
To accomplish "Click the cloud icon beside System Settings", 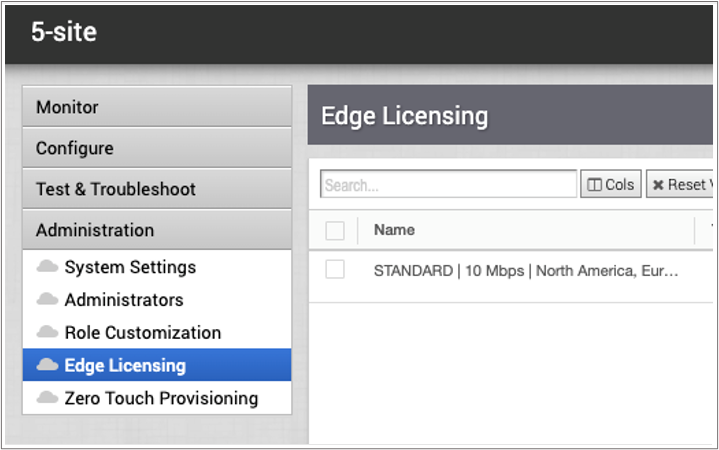I will [x=47, y=267].
